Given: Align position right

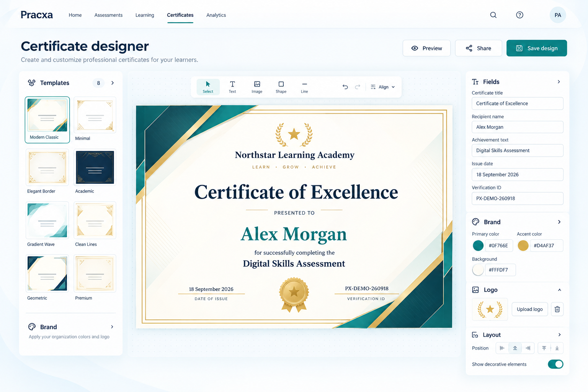Looking at the screenshot, I should [528, 348].
